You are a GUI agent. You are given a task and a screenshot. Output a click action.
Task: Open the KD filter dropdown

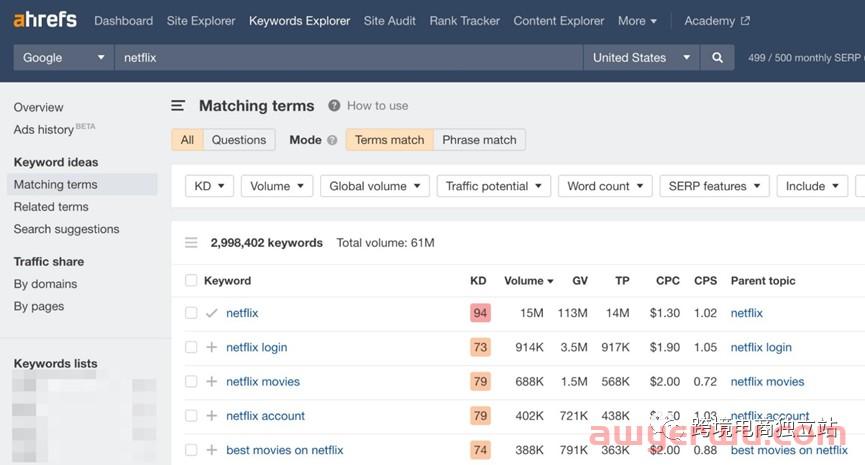[209, 186]
